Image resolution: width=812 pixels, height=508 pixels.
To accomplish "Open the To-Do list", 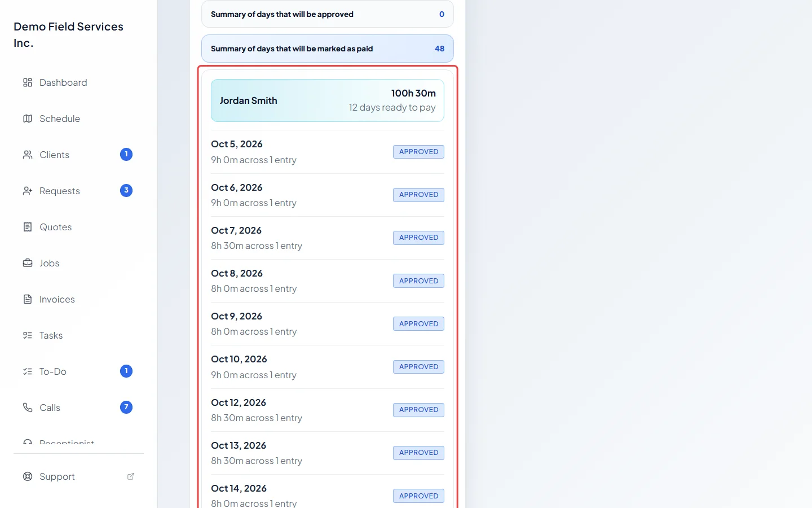I will [x=79, y=371].
